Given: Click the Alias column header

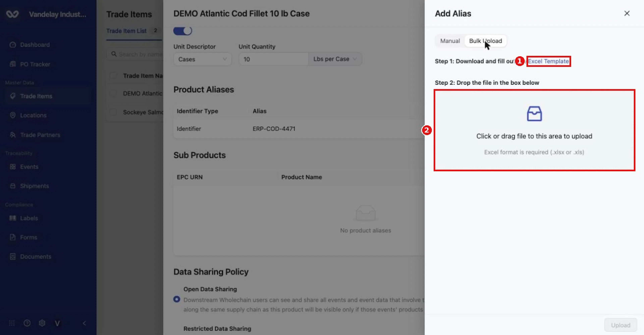Looking at the screenshot, I should pos(259,111).
